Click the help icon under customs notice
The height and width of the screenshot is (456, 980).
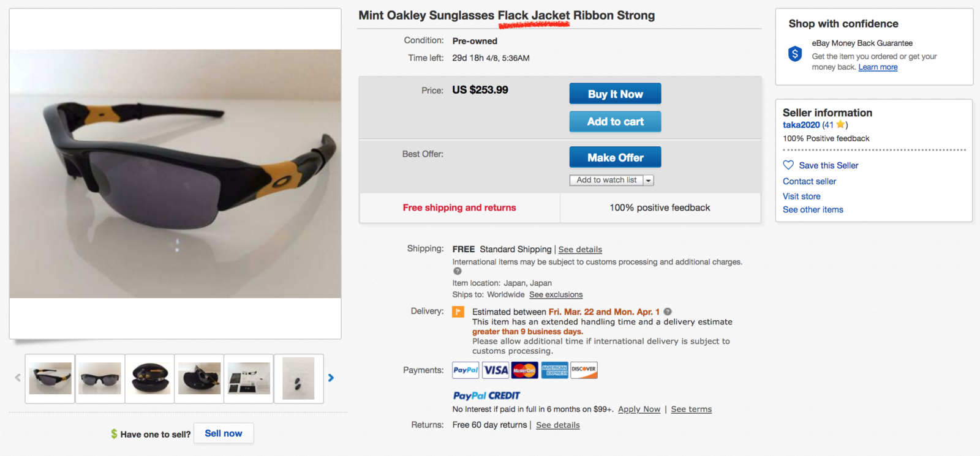[x=457, y=271]
